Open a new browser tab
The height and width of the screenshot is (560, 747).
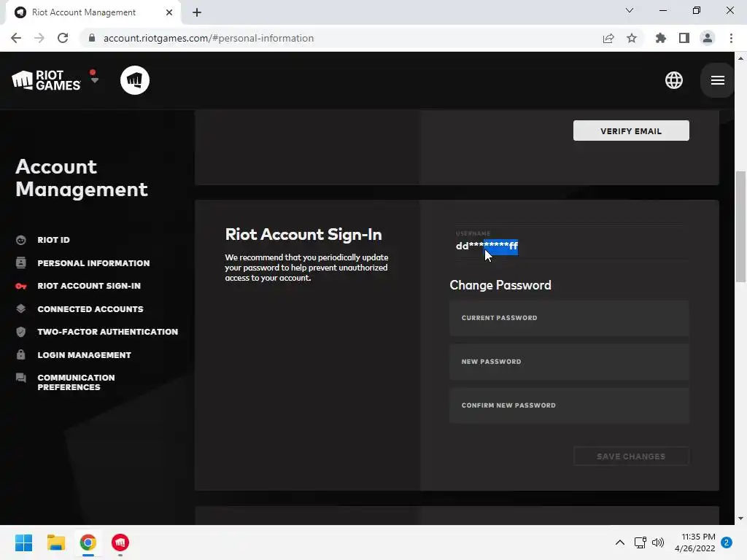coord(197,12)
